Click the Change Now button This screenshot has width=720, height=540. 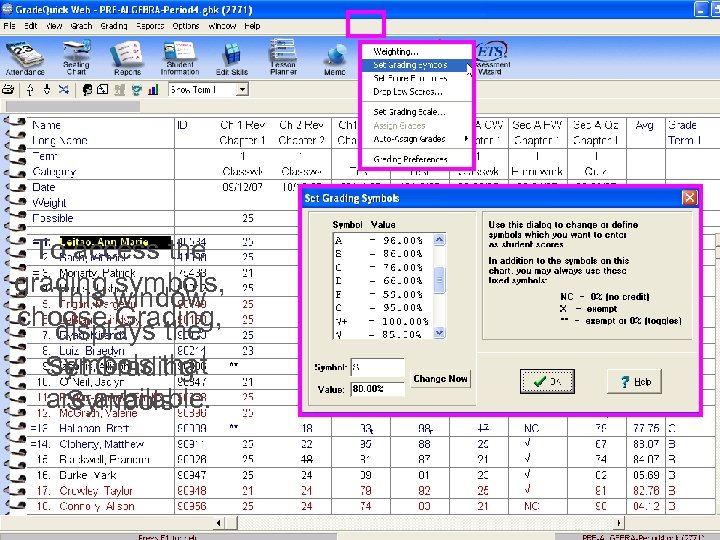pos(440,379)
